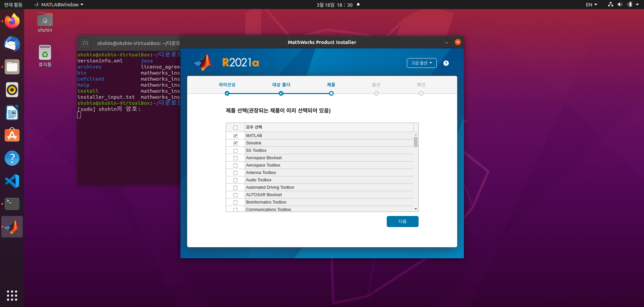Check the Antenna Toolbox checkbox

[x=235, y=173]
